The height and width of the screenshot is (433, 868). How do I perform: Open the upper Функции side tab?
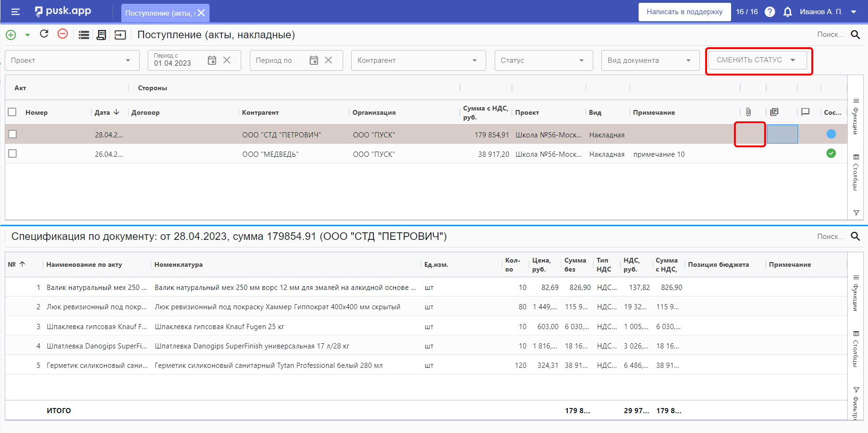click(x=856, y=116)
